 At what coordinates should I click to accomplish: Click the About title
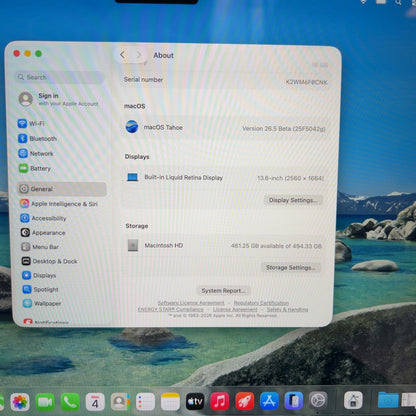[x=164, y=55]
